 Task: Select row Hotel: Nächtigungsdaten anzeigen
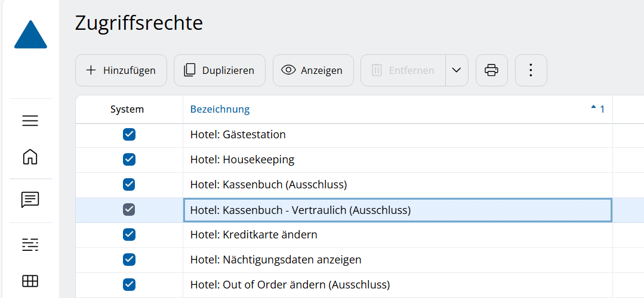[x=276, y=260]
